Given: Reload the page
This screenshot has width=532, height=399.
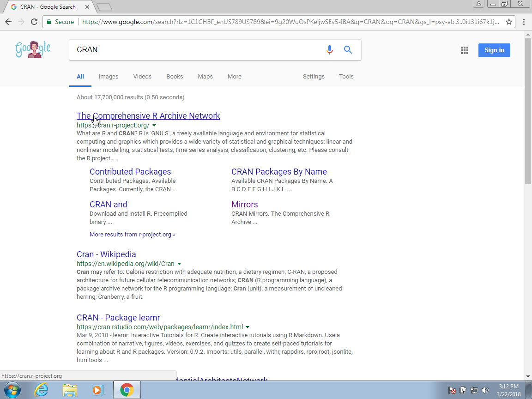Looking at the screenshot, I should pos(34,22).
